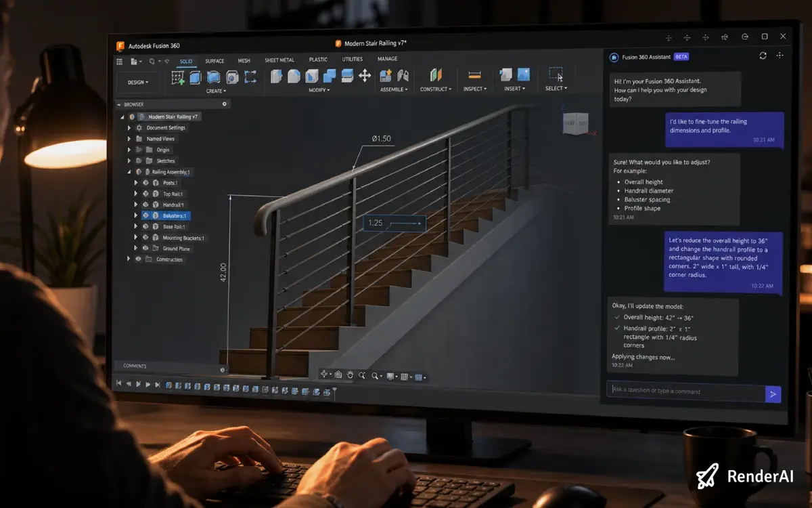Open the ASSEMBLE dropdown menu
The image size is (812, 508).
pos(394,89)
